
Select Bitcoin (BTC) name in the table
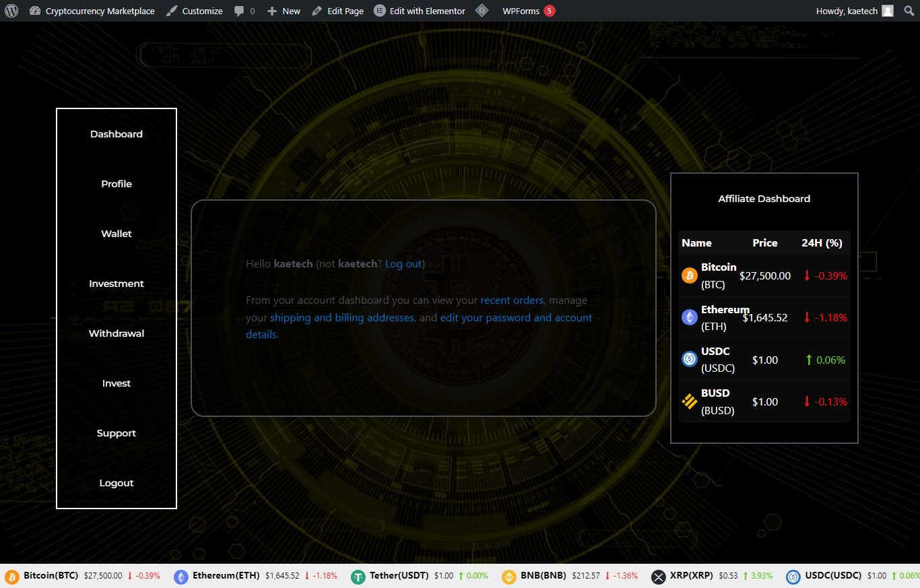(719, 275)
